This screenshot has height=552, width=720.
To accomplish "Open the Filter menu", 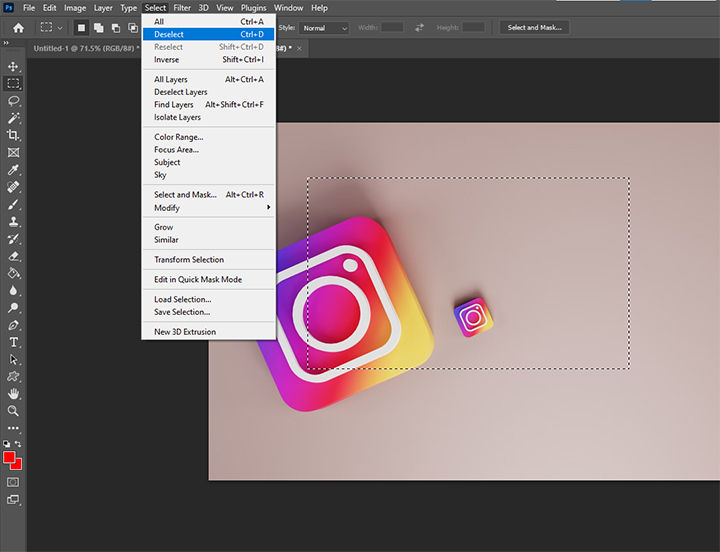I will 182,8.
